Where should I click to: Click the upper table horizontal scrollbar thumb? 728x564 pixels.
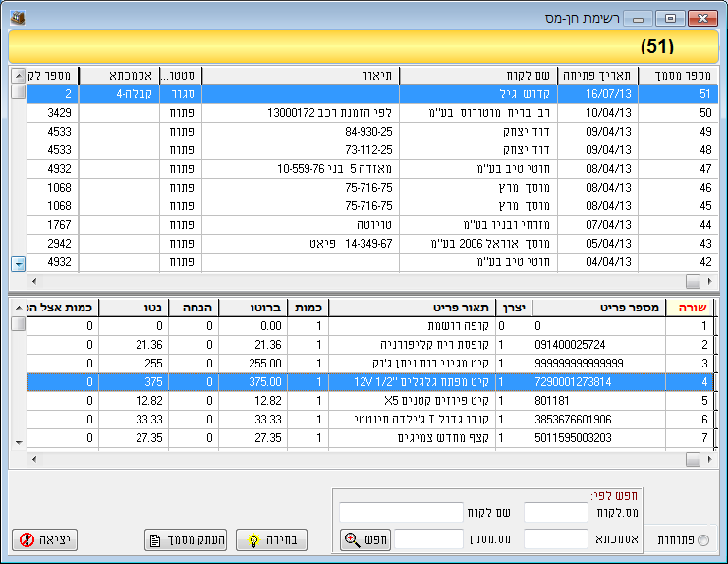[x=694, y=281]
